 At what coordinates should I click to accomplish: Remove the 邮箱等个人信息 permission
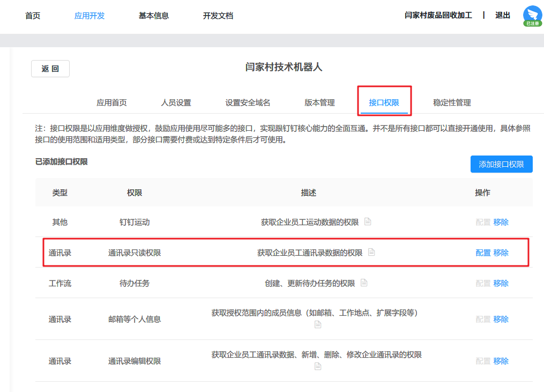[501, 319]
